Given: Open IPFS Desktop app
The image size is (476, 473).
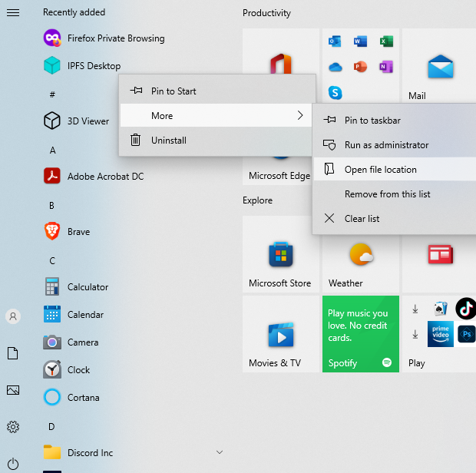Looking at the screenshot, I should tap(82, 65).
